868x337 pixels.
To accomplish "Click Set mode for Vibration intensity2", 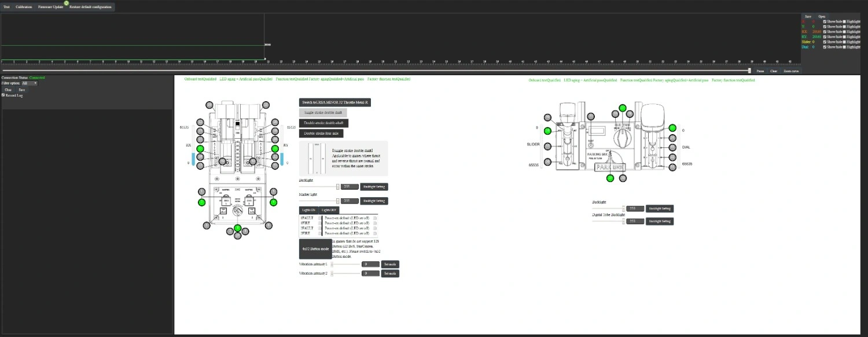I will pos(390,273).
